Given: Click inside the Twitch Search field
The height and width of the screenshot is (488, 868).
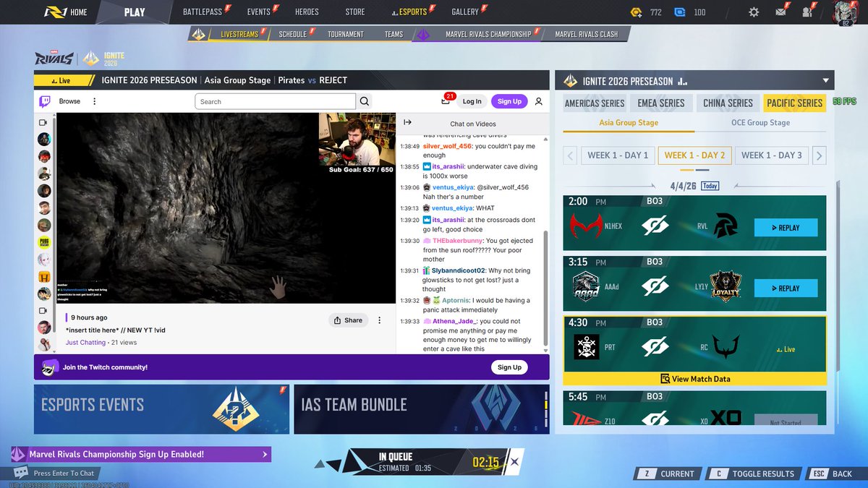Looking at the screenshot, I should tap(275, 101).
